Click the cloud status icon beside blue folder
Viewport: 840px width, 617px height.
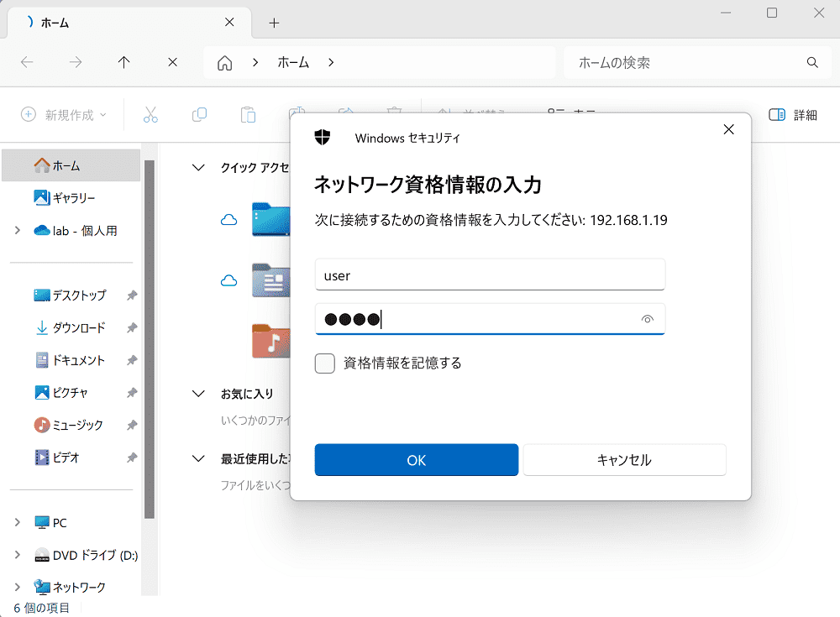point(228,220)
